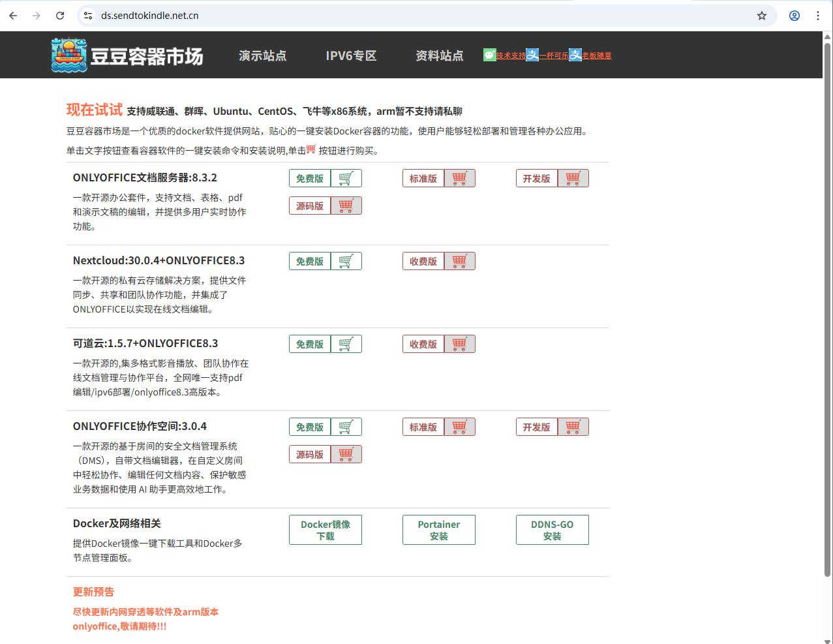Click heading Nextcloud:30.0.4+ONLYOFFICE8.3
Image resolution: width=833 pixels, height=644 pixels.
pos(159,260)
